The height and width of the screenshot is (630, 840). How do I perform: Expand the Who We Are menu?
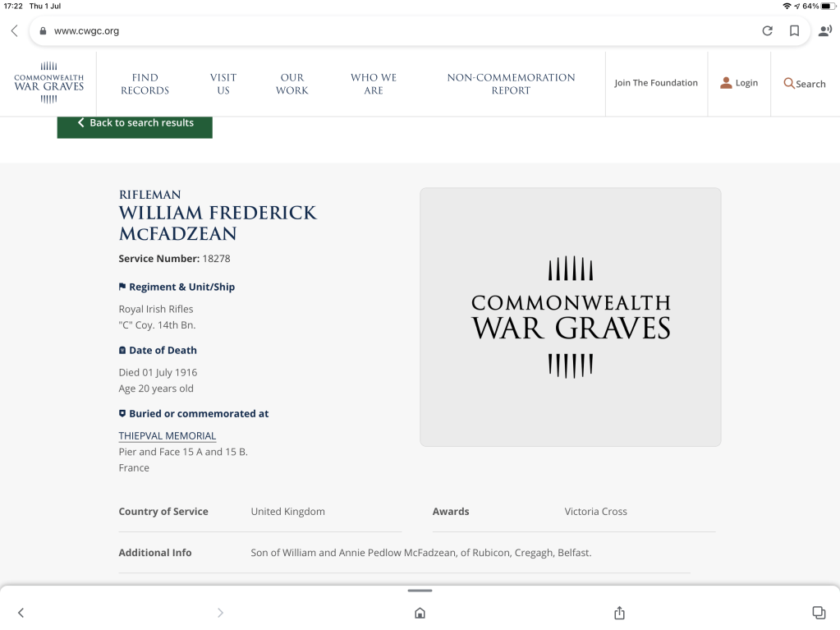tap(374, 84)
